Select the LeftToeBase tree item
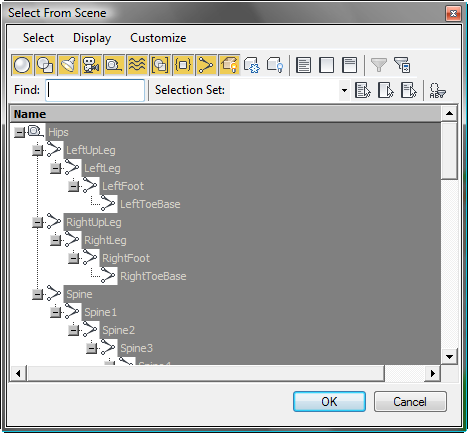Image resolution: width=468 pixels, height=433 pixels. tap(150, 204)
